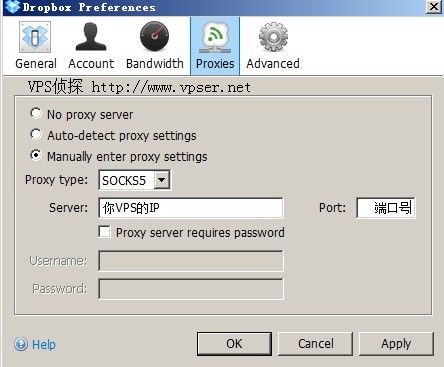The image size is (444, 367).
Task: Close the Dropbox Preferences window
Action: tap(434, 7)
